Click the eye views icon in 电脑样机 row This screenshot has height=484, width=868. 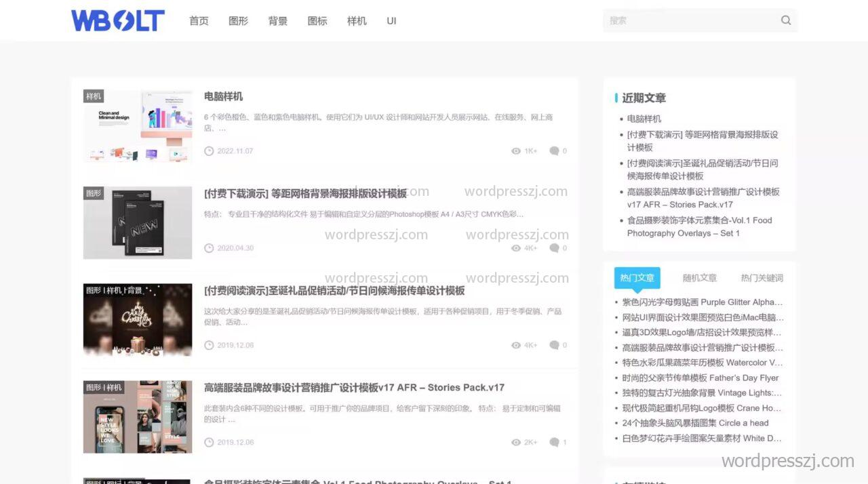coord(516,151)
